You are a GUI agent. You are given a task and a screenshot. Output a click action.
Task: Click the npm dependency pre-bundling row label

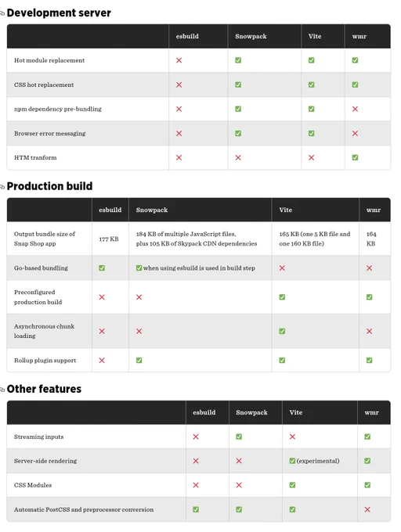[x=58, y=110]
